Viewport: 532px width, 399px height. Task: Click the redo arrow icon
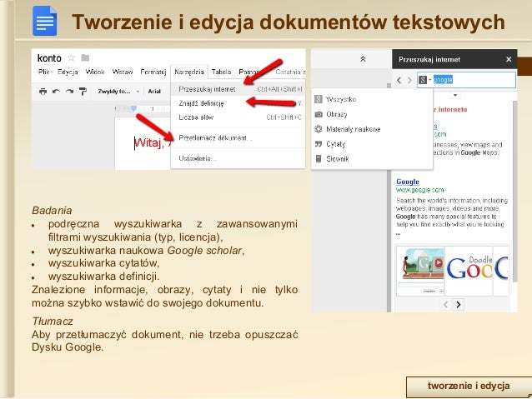pos(69,91)
